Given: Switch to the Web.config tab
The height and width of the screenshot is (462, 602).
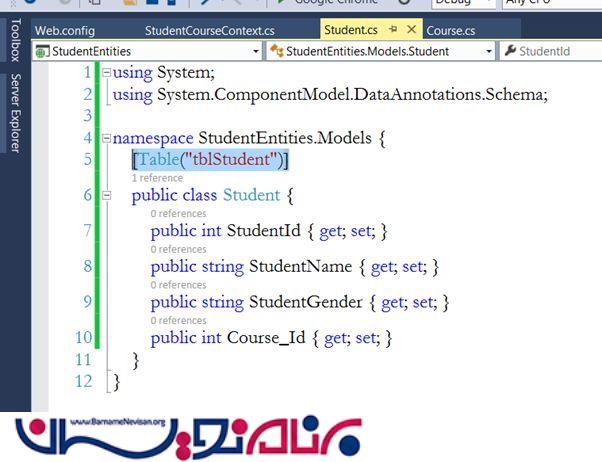Looking at the screenshot, I should click(x=65, y=30).
